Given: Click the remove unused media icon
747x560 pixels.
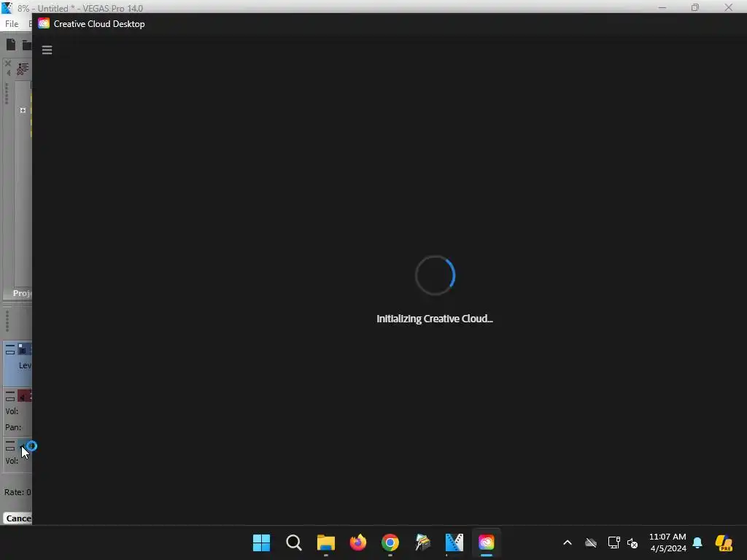Looking at the screenshot, I should click(x=23, y=69).
